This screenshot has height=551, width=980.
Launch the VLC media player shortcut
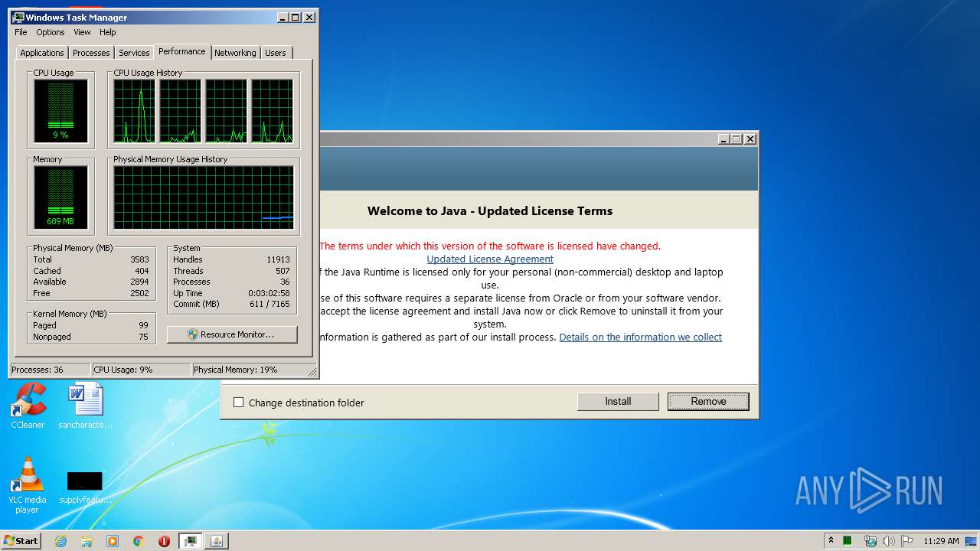[28, 485]
